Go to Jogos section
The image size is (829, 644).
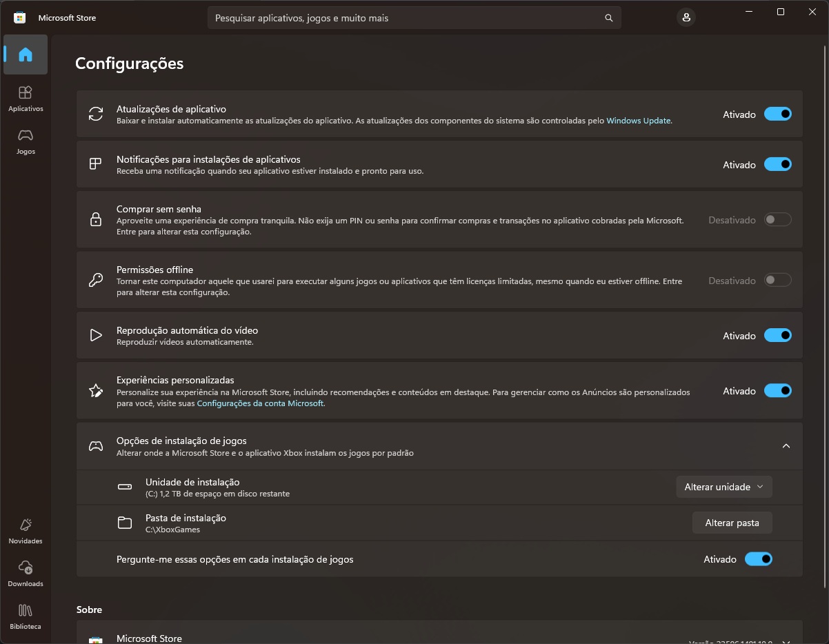click(26, 141)
